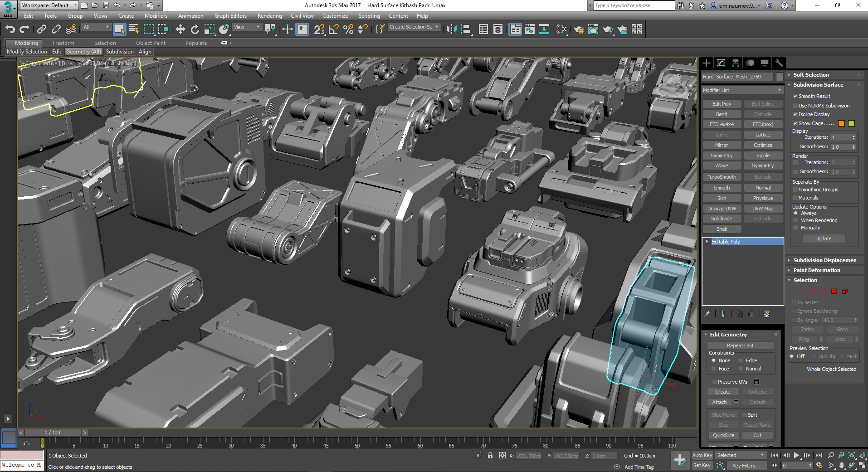Open the Modifiers menu
Image resolution: width=868 pixels, height=472 pixels.
156,16
